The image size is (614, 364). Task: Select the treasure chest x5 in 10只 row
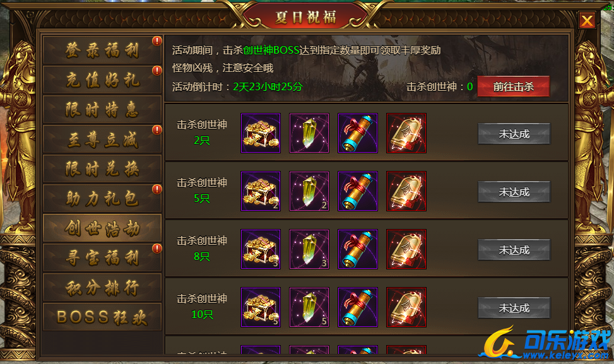click(261, 307)
